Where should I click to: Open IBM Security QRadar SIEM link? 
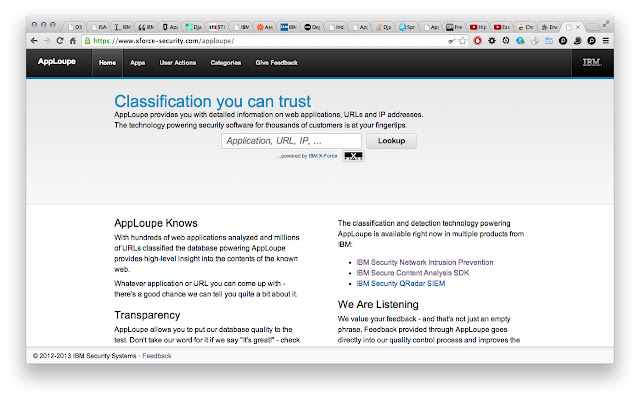pos(401,283)
